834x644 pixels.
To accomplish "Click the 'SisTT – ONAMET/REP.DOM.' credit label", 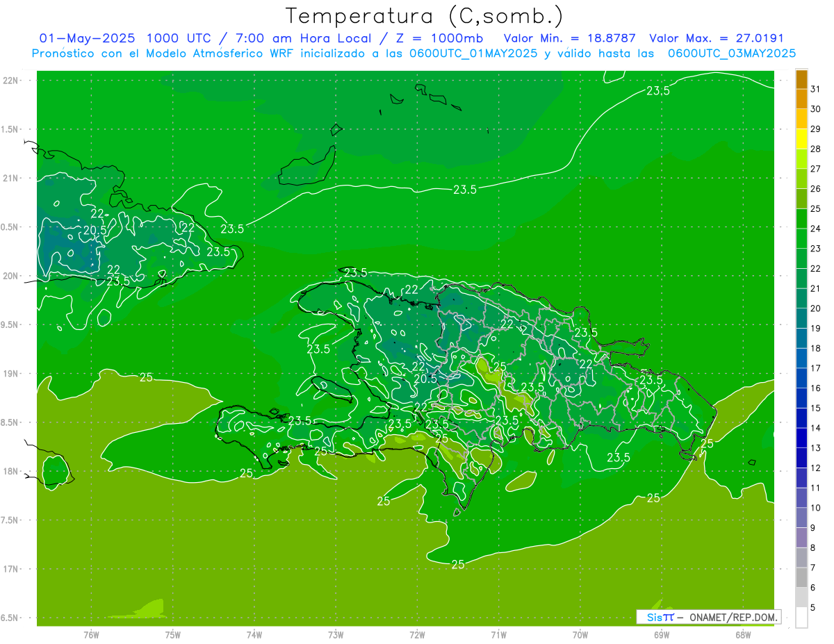I will point(708,617).
